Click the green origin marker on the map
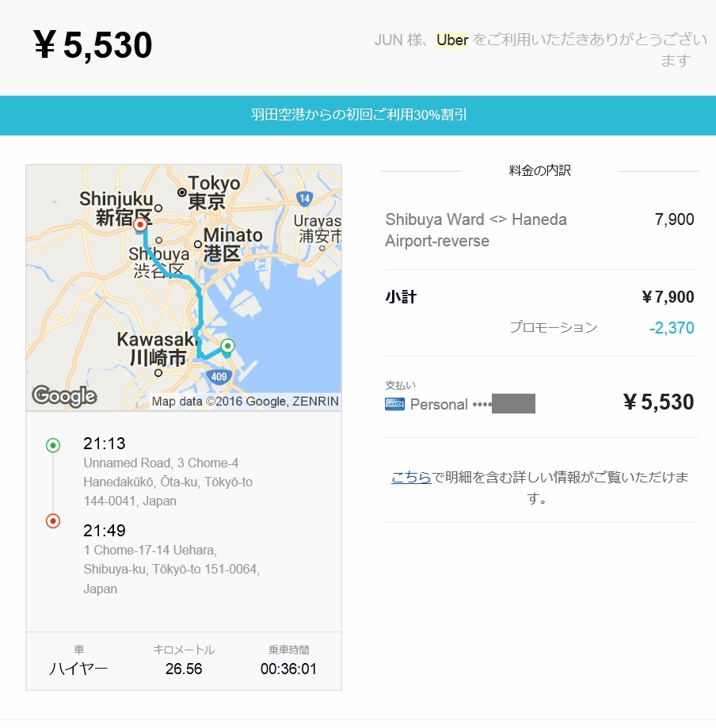 pos(228,345)
